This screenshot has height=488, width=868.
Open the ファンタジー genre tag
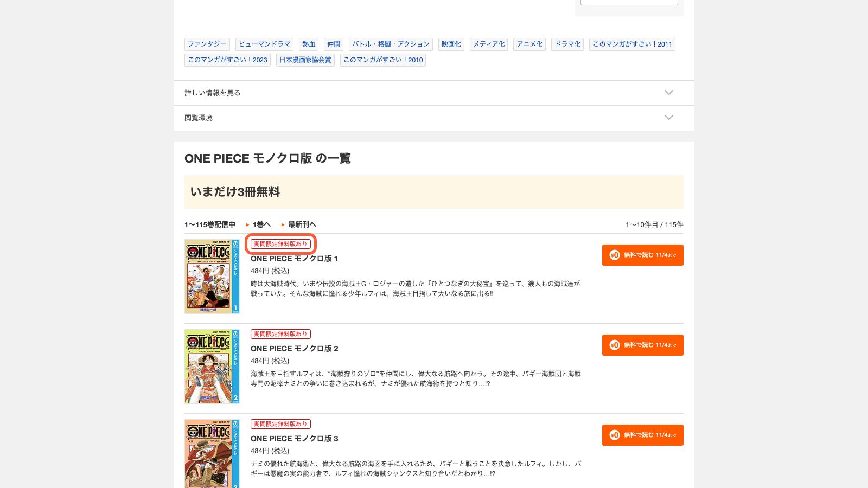(x=207, y=44)
